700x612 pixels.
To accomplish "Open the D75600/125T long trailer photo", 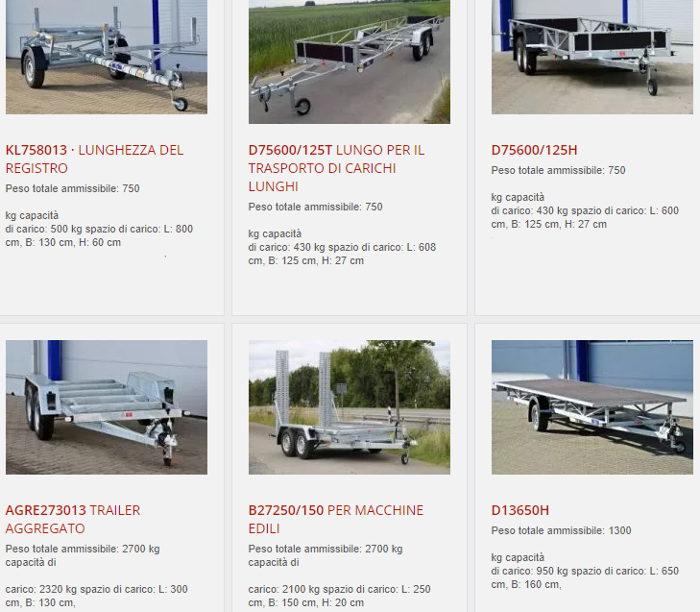I will click(x=350, y=61).
